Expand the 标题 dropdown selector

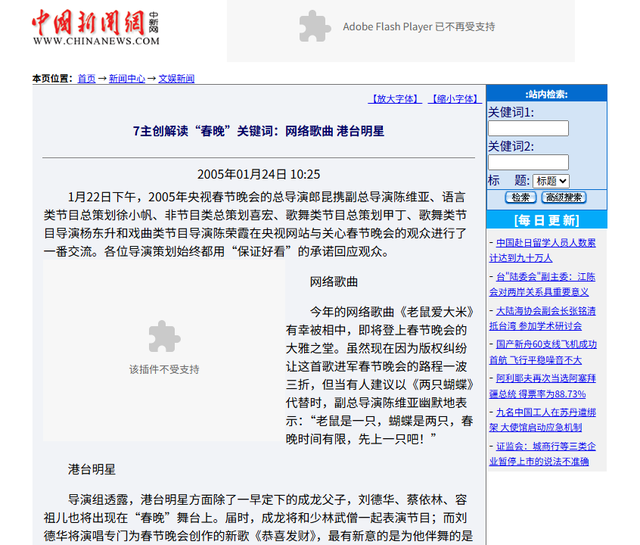[551, 181]
